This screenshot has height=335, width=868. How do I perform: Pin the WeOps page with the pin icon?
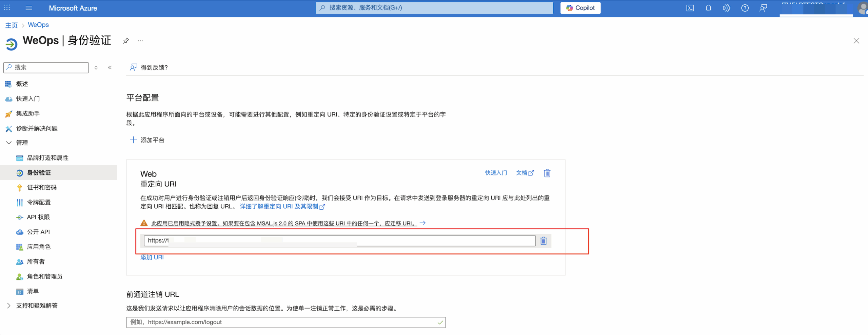pos(126,41)
